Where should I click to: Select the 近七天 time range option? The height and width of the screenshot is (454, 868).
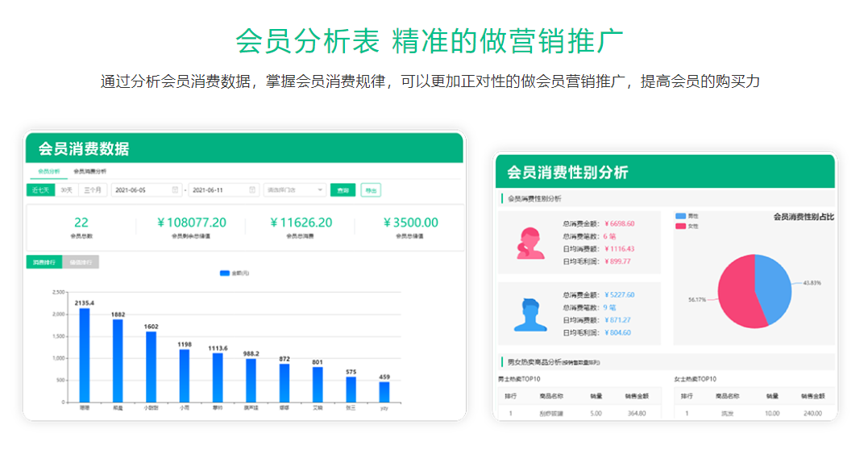tap(41, 190)
